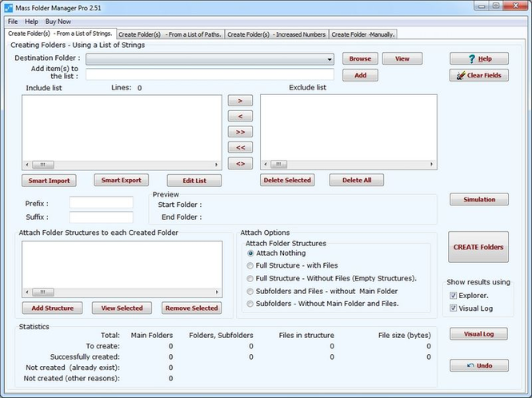Click folder structures list scroll right arrow
Viewport: 532px width, 398px height.
[217, 292]
